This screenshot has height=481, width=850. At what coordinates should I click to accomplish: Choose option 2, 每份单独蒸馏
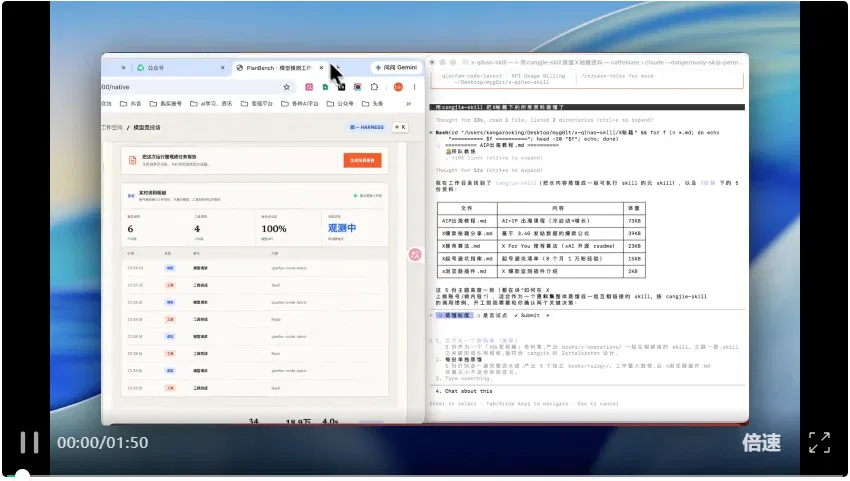(x=459, y=359)
